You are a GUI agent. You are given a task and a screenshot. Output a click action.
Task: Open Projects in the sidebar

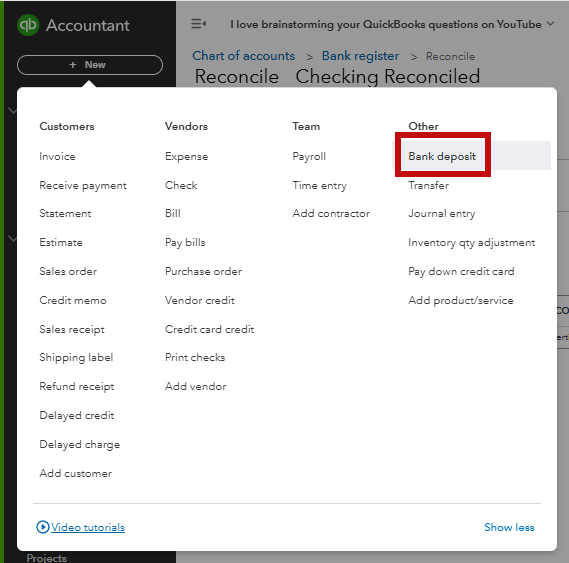click(x=46, y=558)
